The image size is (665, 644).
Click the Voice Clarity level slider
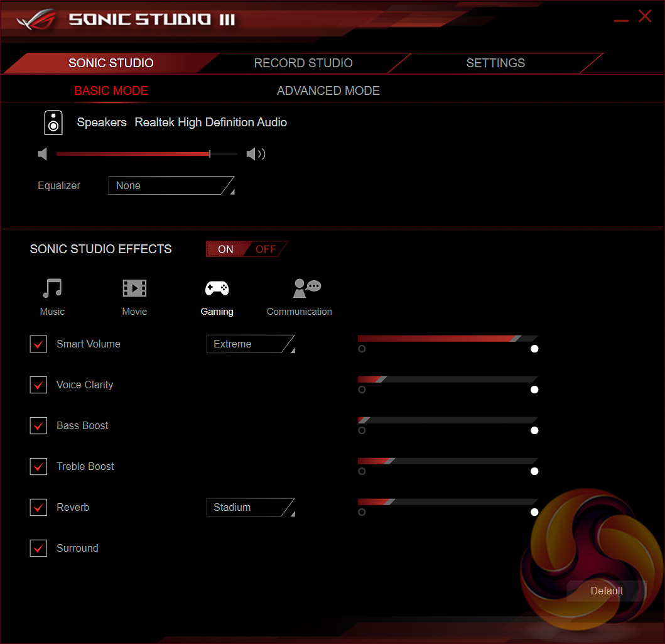point(447,379)
